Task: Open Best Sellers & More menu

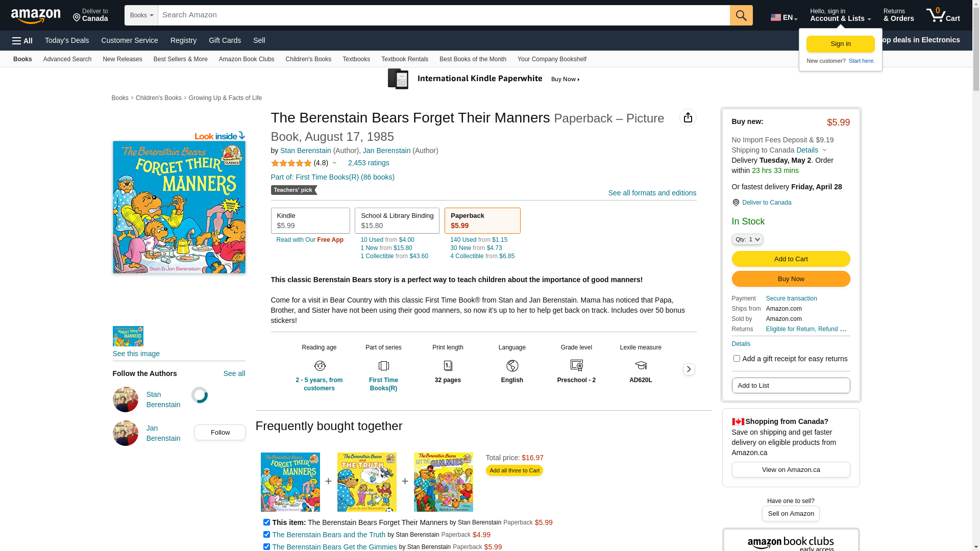Action: point(181,59)
